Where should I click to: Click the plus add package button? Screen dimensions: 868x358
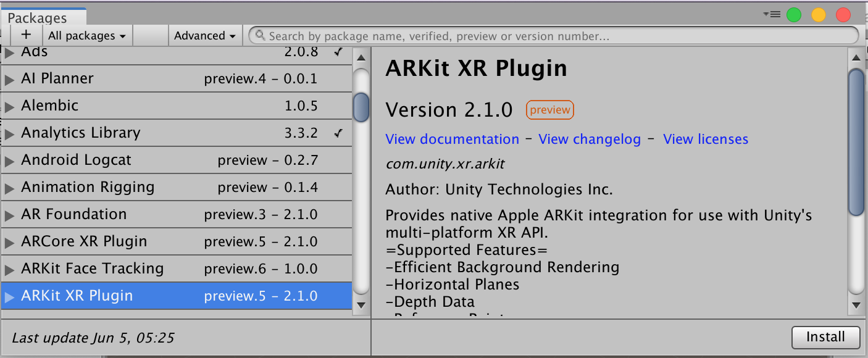click(x=26, y=35)
